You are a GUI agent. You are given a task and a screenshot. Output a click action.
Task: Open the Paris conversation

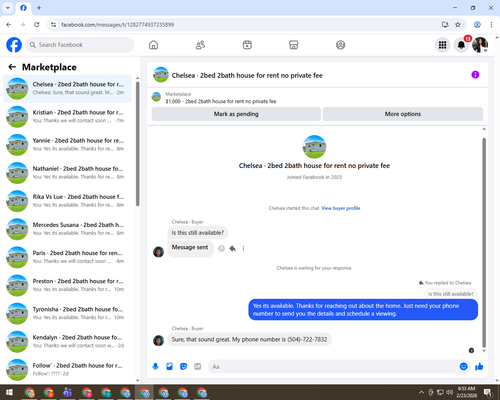tap(67, 257)
